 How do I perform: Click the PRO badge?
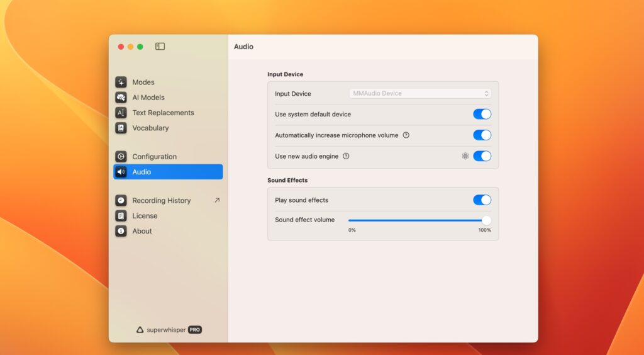coord(195,330)
